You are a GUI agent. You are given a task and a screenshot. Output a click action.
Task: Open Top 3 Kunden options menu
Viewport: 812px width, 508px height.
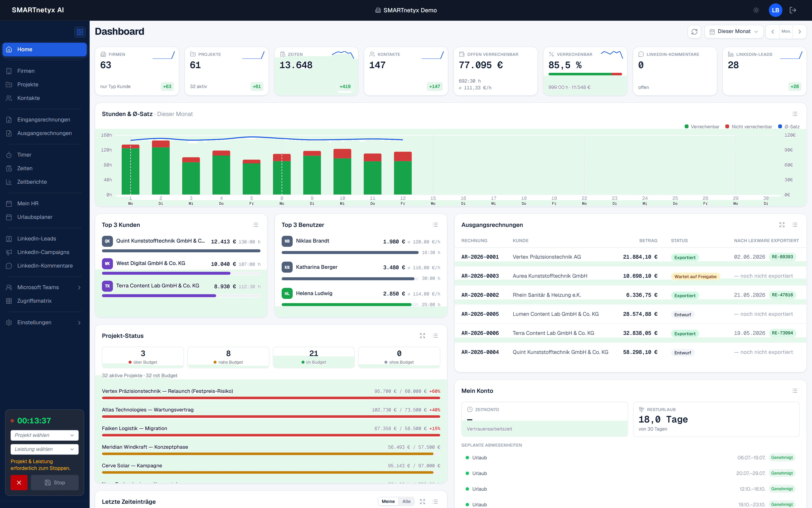click(x=255, y=225)
